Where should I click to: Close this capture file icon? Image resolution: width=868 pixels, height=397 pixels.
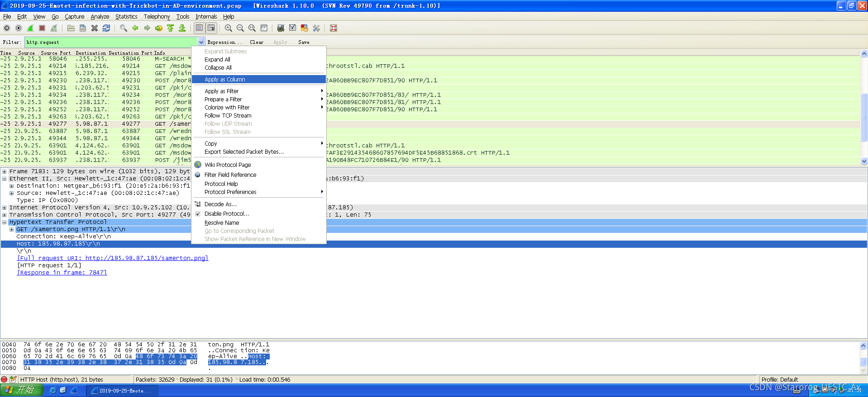95,28
